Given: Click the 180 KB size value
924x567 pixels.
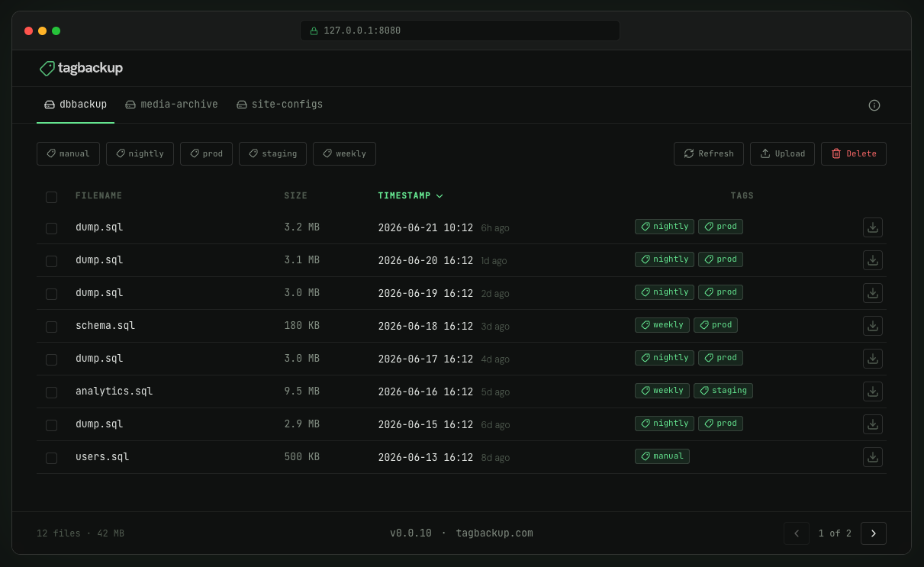Looking at the screenshot, I should click(301, 326).
